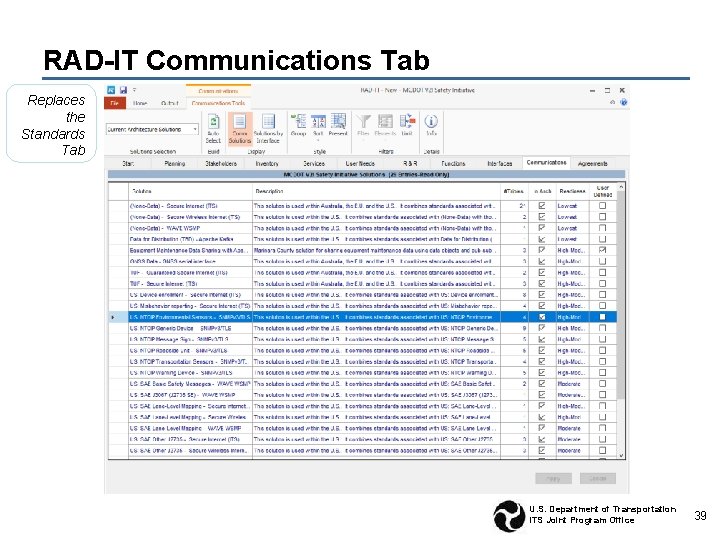Expand the quick access toolbar customize arrow

pos(135,90)
